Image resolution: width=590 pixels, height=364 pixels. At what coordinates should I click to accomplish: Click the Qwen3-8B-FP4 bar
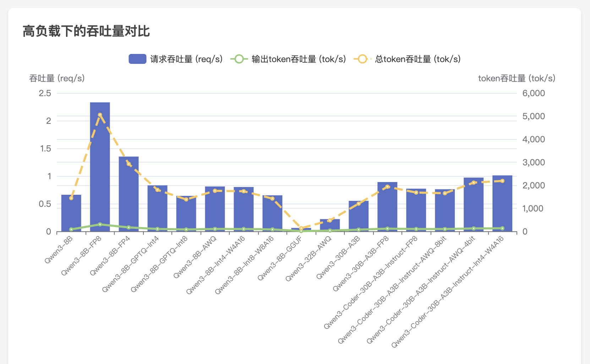(129, 195)
